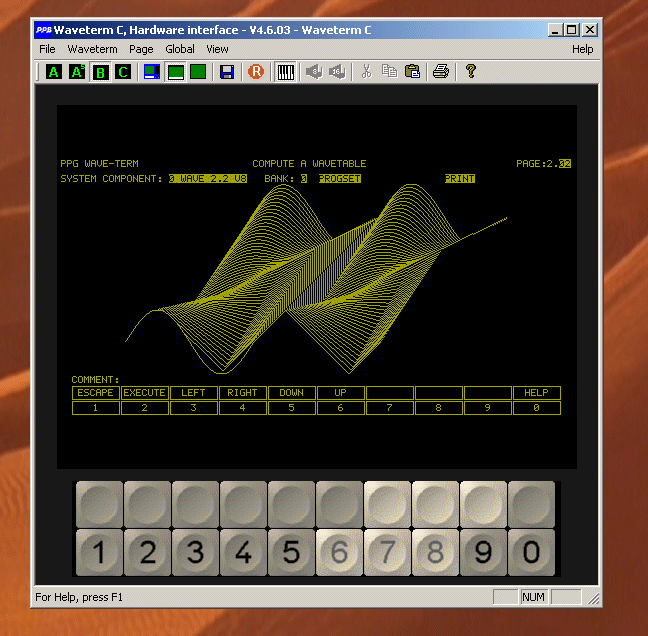The height and width of the screenshot is (636, 648).
Task: Open the Global menu
Action: click(180, 49)
